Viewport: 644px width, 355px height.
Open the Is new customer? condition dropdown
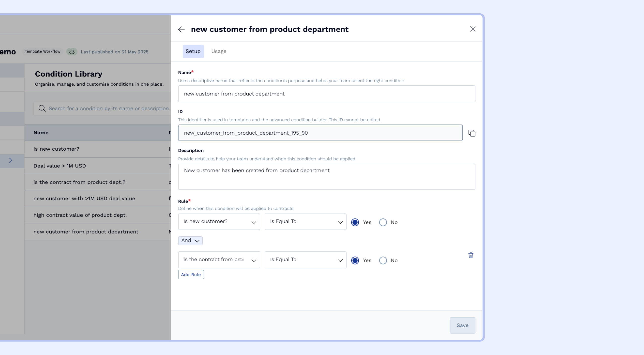coord(219,222)
